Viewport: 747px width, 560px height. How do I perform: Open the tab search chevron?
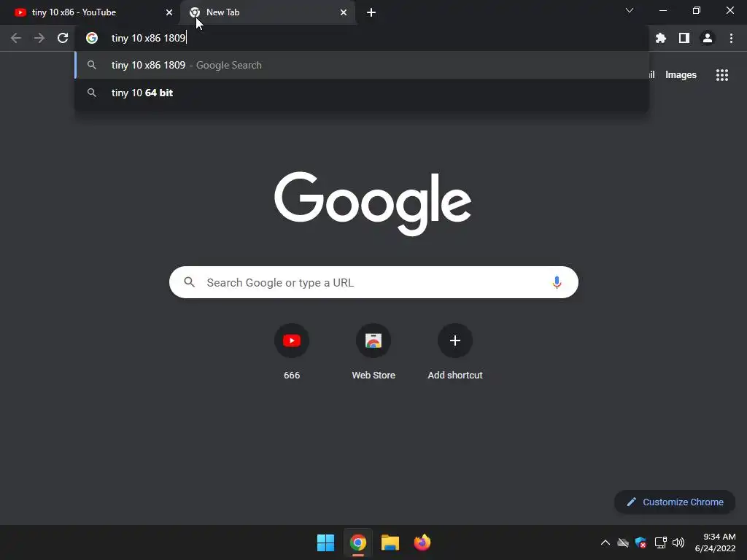[630, 10]
